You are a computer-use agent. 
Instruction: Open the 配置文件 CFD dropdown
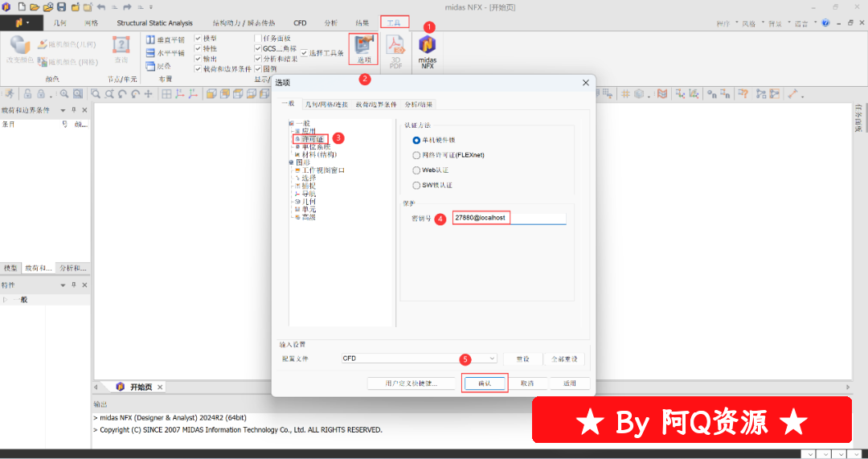[419, 359]
